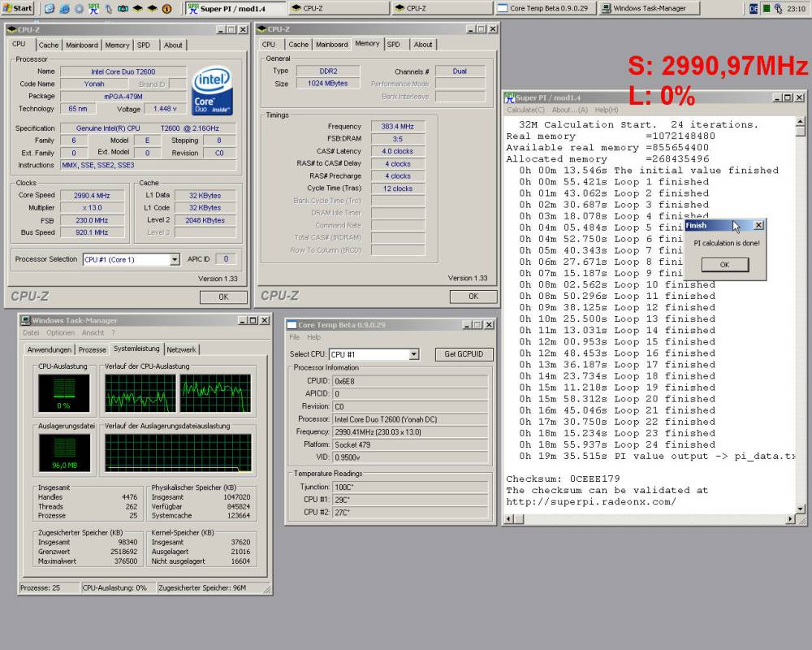
Task: Click Super PI vertical scrollbar up arrow
Action: pos(800,122)
